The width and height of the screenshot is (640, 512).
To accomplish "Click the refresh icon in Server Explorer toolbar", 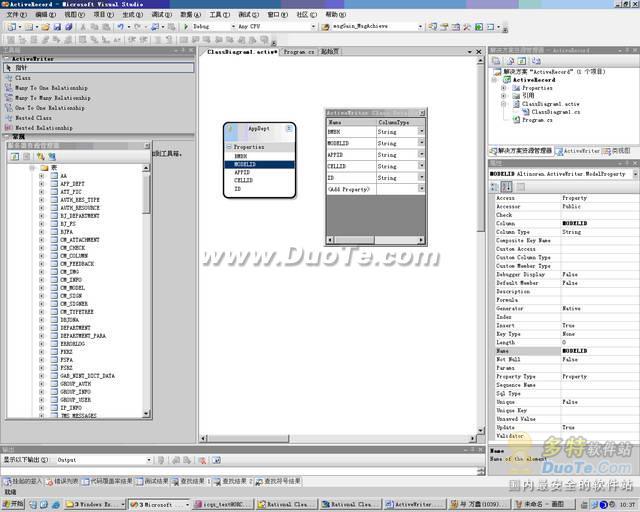I will [x=15, y=156].
